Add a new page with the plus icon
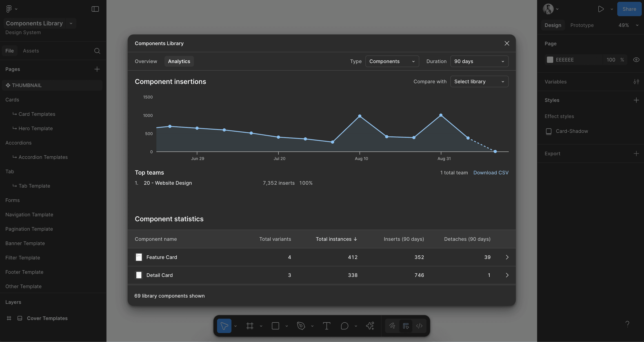644x342 pixels. 97,69
